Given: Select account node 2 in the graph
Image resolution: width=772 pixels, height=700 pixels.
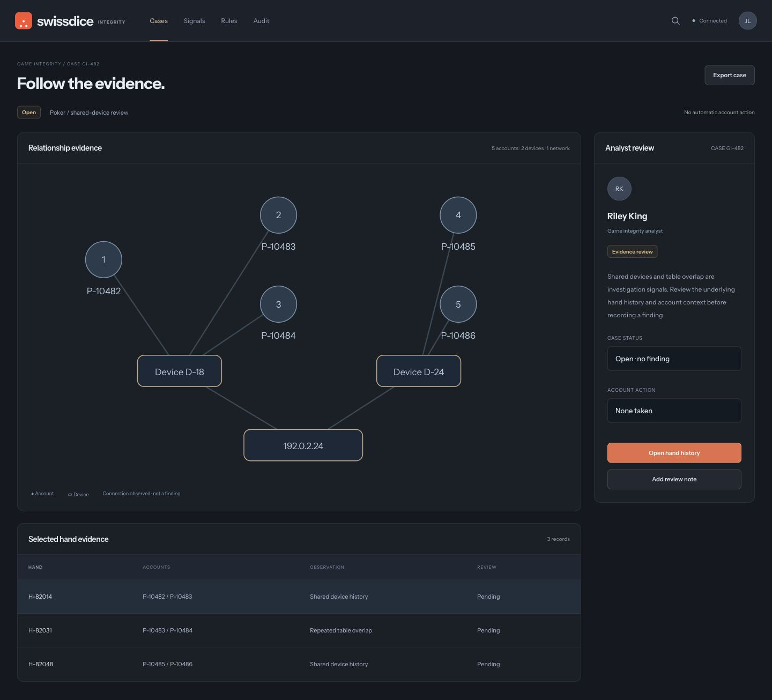Looking at the screenshot, I should click(x=278, y=215).
